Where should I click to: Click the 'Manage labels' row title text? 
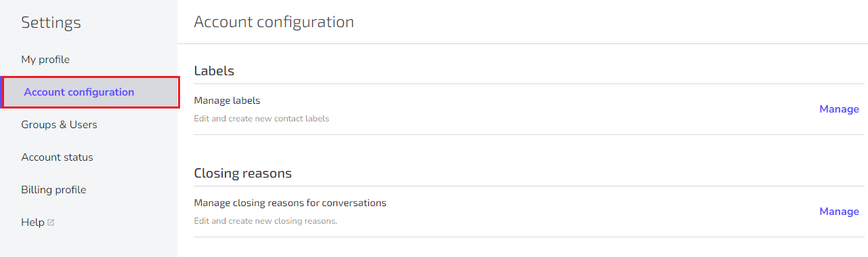pyautogui.click(x=227, y=100)
